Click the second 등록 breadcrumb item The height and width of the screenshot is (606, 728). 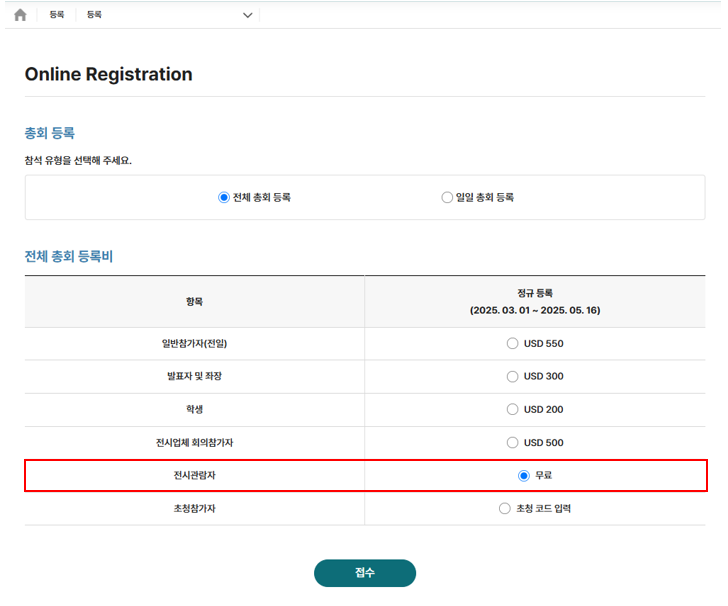click(x=94, y=15)
